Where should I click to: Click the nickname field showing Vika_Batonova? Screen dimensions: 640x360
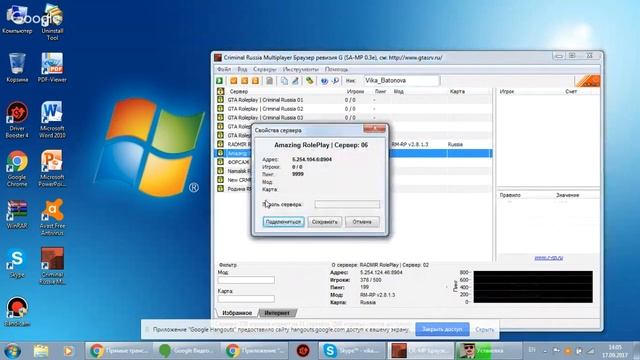[401, 80]
